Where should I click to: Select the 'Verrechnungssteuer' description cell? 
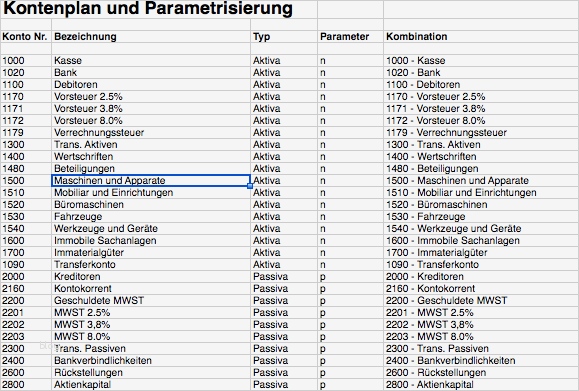click(151, 133)
